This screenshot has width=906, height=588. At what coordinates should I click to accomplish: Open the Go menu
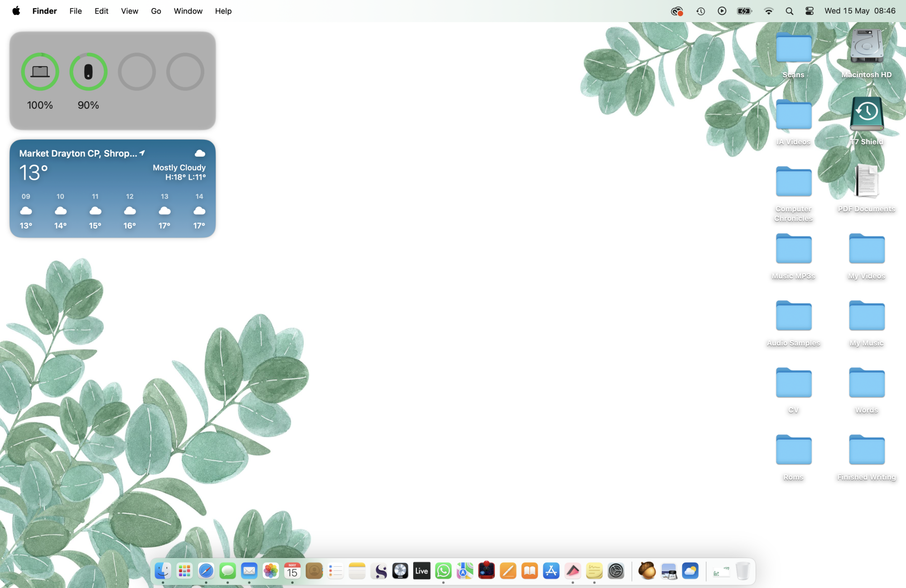coord(156,11)
